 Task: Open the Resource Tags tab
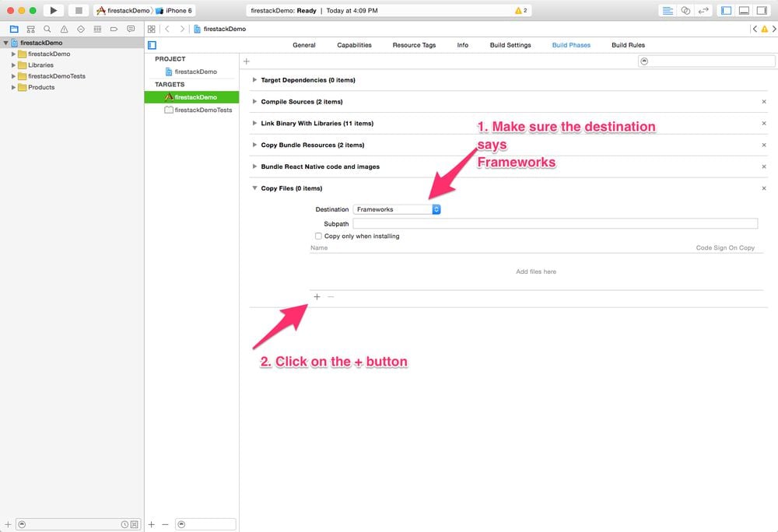[415, 45]
